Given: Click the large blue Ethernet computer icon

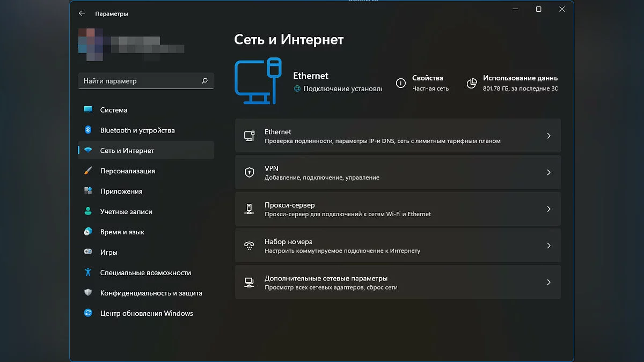Looking at the screenshot, I should (x=258, y=82).
